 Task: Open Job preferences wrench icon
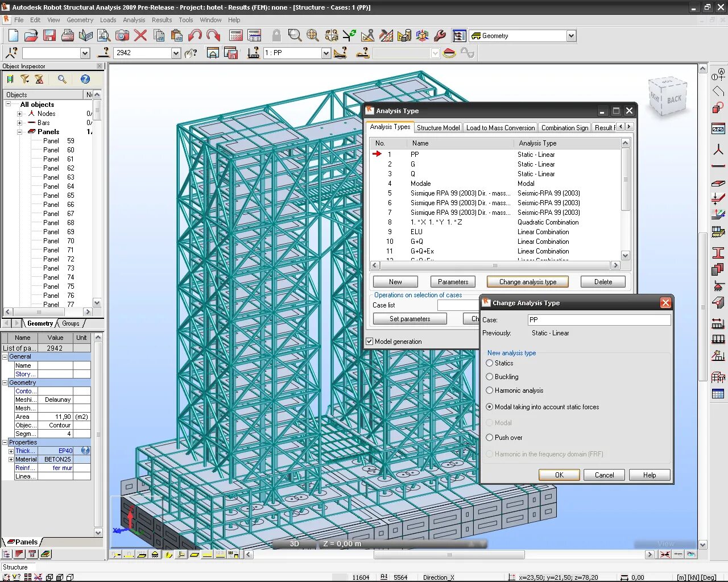pyautogui.click(x=440, y=35)
